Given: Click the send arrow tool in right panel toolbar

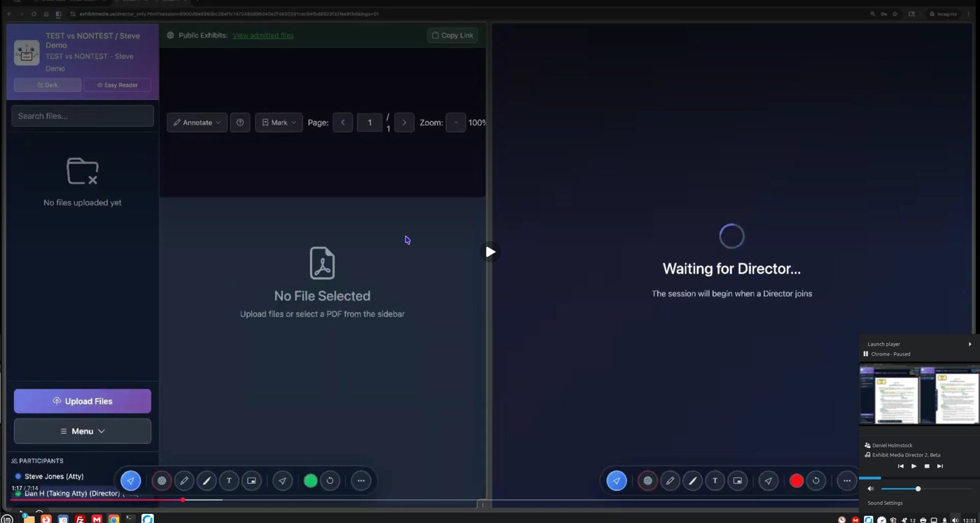Looking at the screenshot, I should [769, 481].
